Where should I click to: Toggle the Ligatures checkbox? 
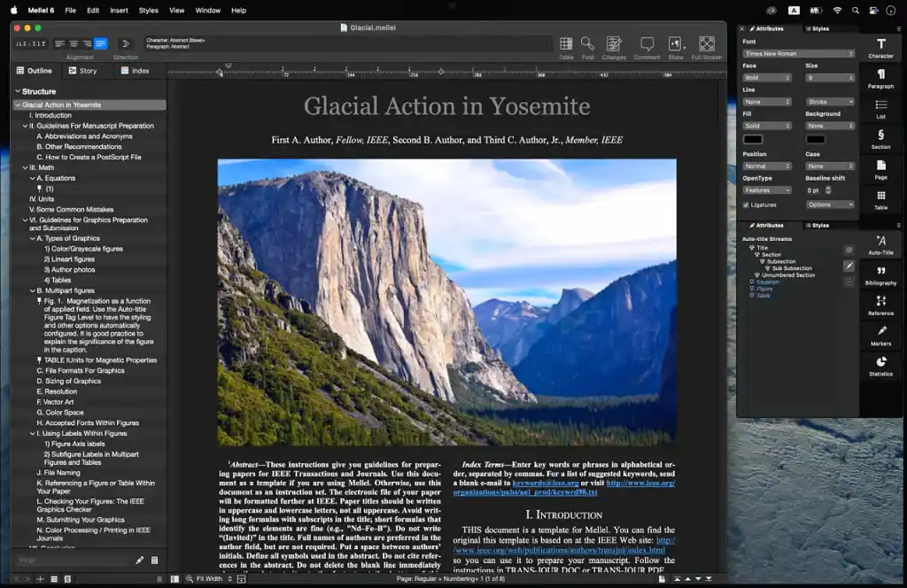746,205
